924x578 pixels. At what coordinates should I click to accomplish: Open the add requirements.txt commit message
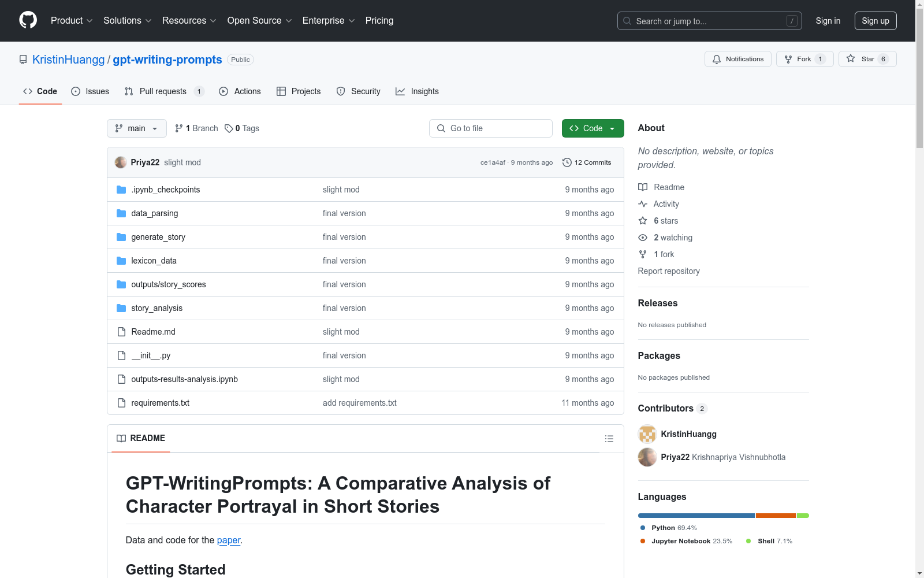360,403
